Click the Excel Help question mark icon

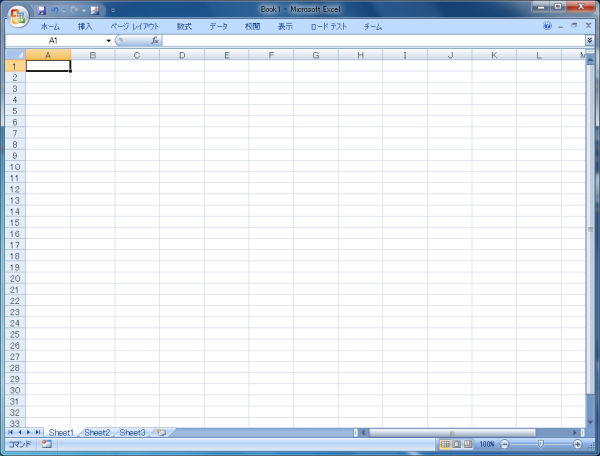(x=547, y=26)
